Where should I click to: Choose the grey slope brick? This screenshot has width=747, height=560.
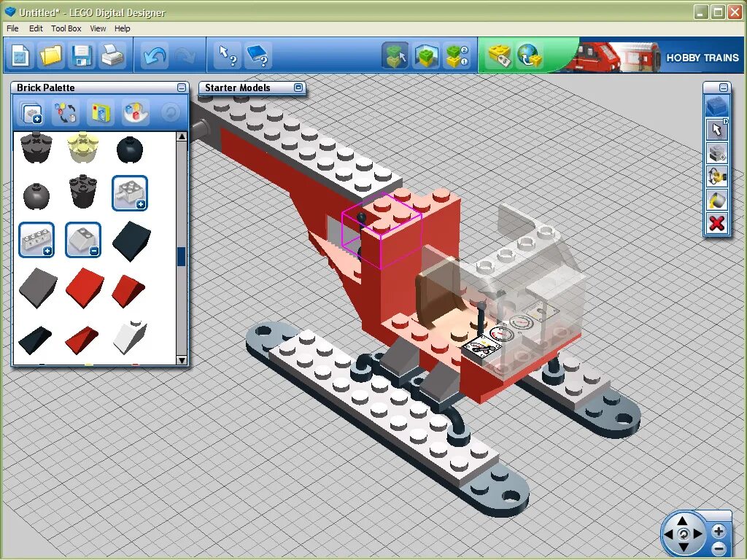coord(38,287)
